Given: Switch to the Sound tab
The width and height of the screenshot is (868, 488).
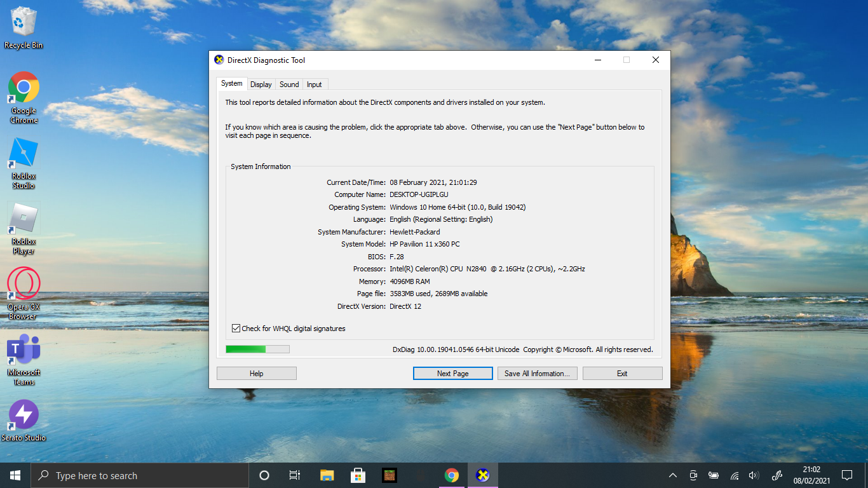Looking at the screenshot, I should [289, 85].
